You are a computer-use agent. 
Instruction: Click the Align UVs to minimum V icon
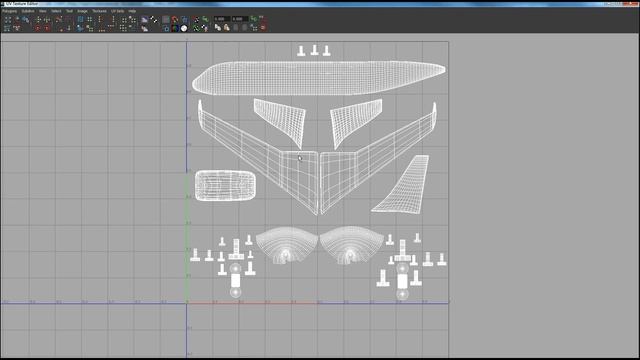click(x=101, y=28)
